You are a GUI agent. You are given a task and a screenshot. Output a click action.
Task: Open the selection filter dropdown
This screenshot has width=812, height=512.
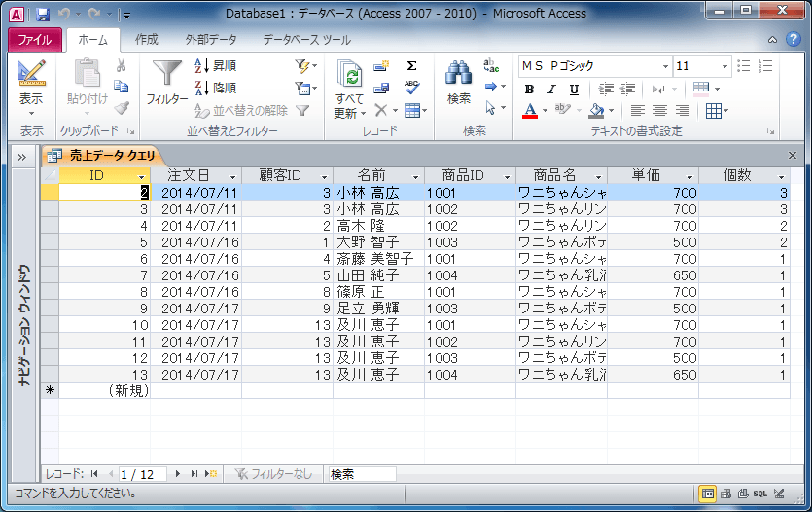pyautogui.click(x=305, y=66)
